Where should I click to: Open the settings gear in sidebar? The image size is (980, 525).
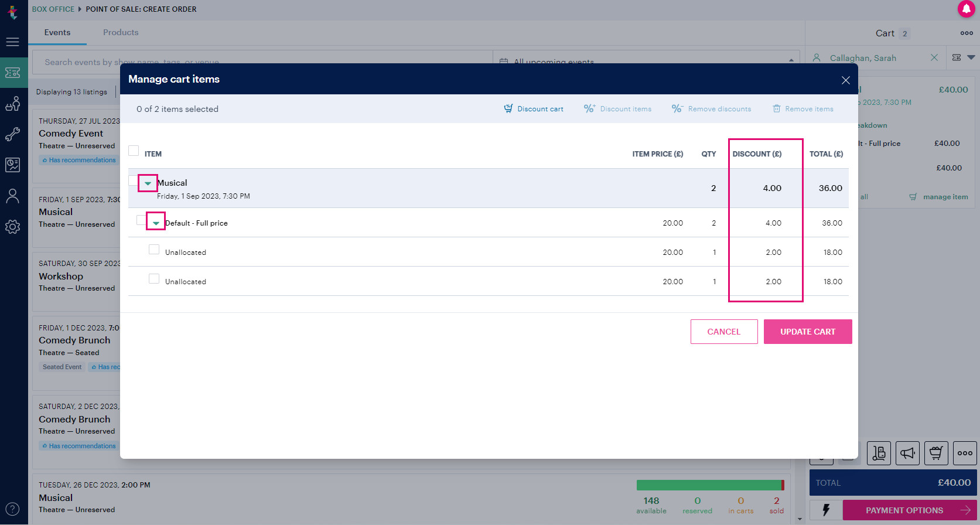click(13, 227)
